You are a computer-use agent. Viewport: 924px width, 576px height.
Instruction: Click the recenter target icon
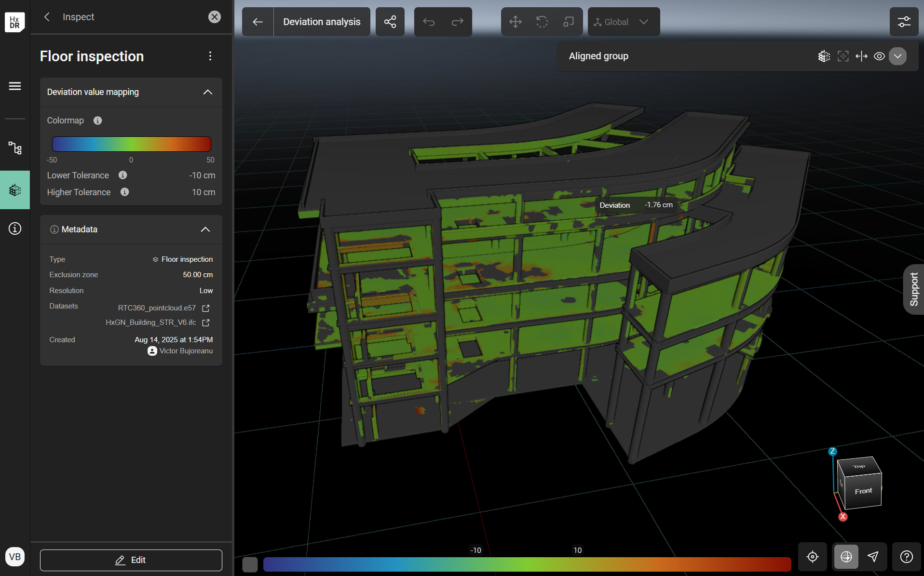pos(812,557)
